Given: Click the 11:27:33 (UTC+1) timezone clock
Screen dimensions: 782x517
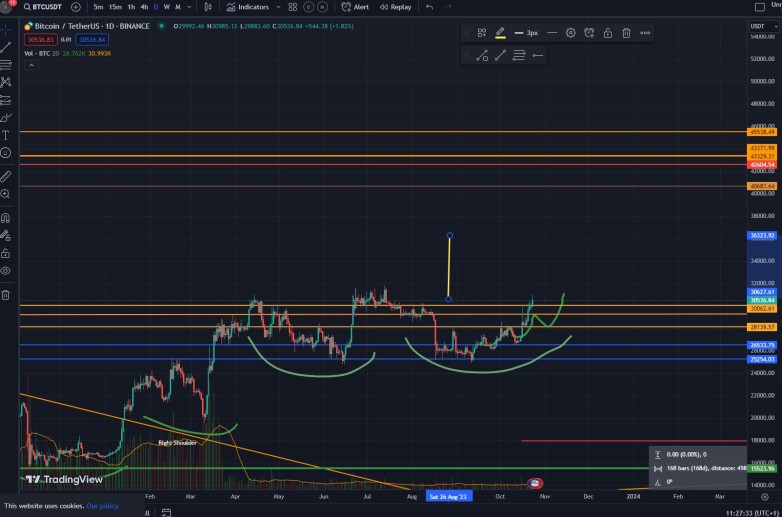Looking at the screenshot, I should (752, 513).
